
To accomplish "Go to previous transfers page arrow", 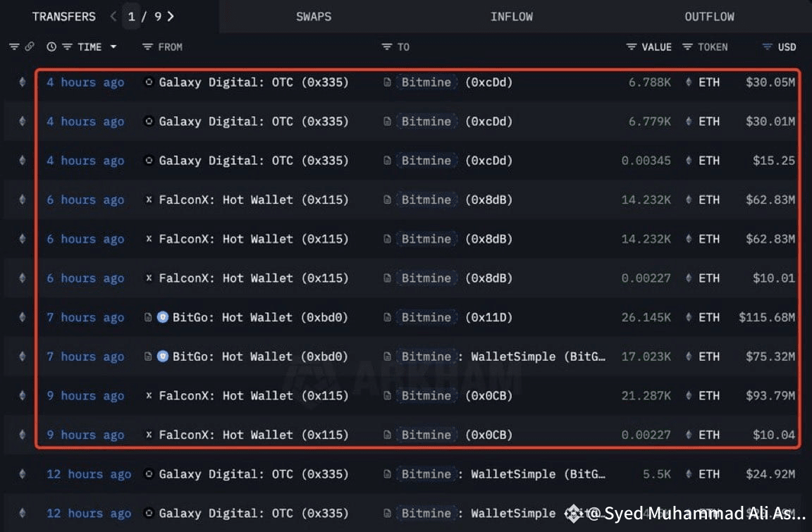I will pos(113,17).
